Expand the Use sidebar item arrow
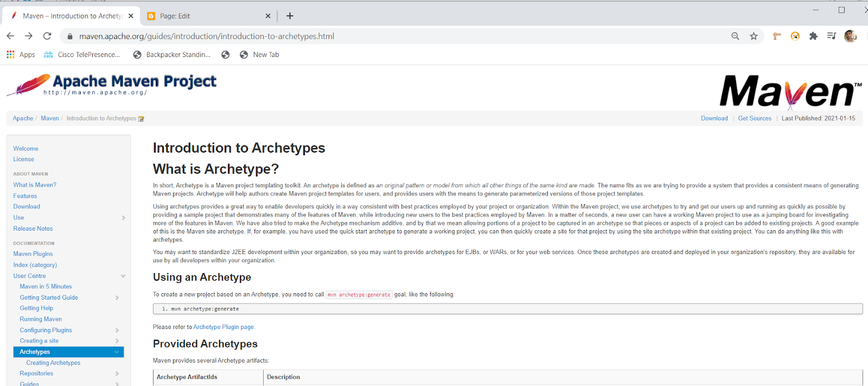Screen dimensions: 868x386 pyautogui.click(x=123, y=218)
